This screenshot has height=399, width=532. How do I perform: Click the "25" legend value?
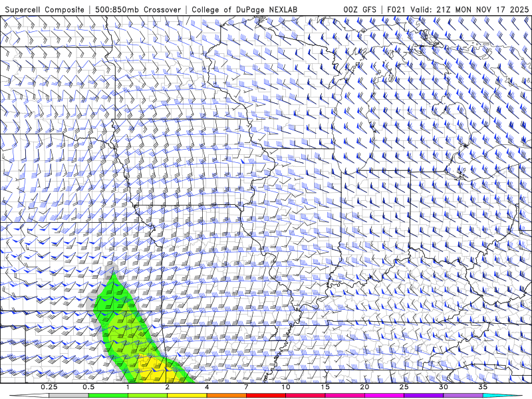pyautogui.click(x=404, y=387)
